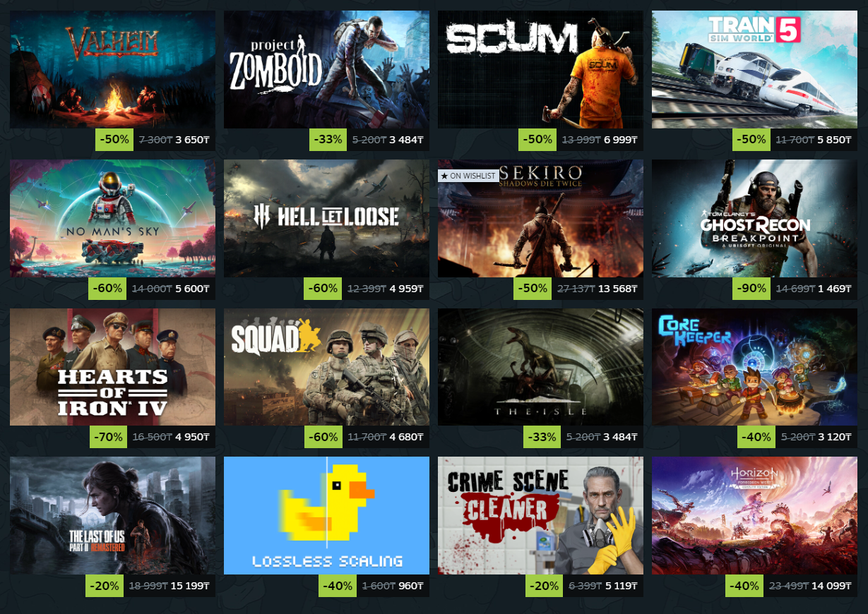Open Hearts of Iron IV capsule

113,367
